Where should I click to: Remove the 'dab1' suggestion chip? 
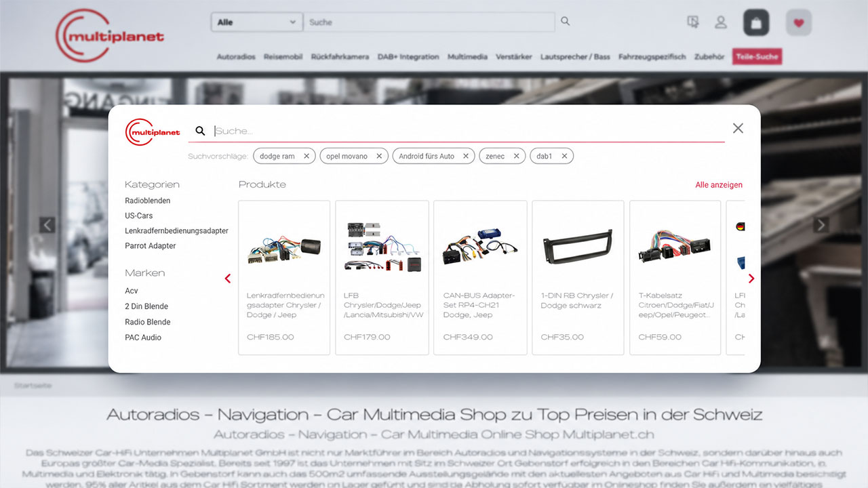[x=564, y=156]
